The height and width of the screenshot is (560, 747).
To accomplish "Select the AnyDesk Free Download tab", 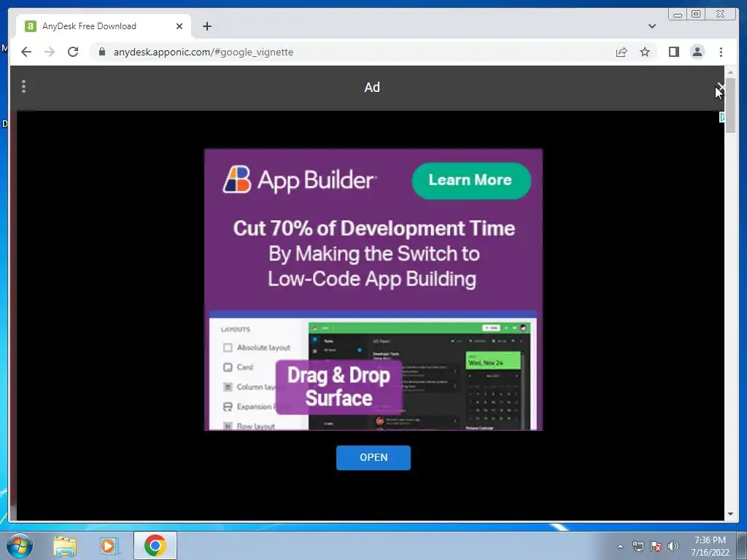I will tap(104, 26).
